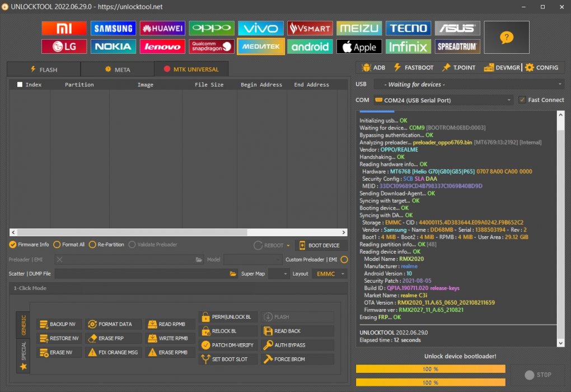Select the GENERIC vertical tab

pyautogui.click(x=24, y=325)
